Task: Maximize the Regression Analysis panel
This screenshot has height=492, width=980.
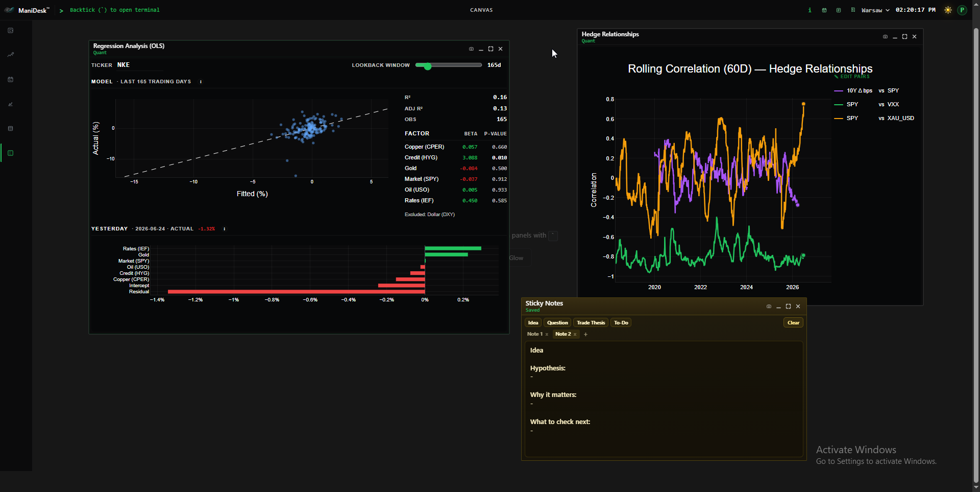Action: [491, 49]
